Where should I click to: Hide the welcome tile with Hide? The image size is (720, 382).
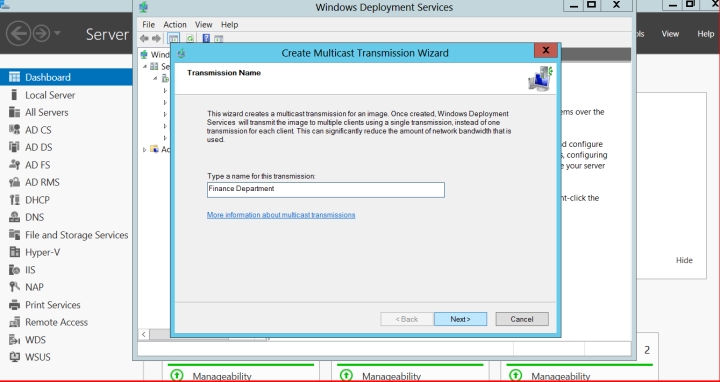pyautogui.click(x=684, y=260)
